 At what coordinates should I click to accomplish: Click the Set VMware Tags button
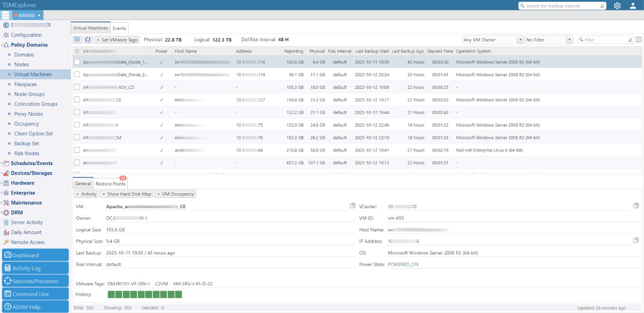point(117,40)
